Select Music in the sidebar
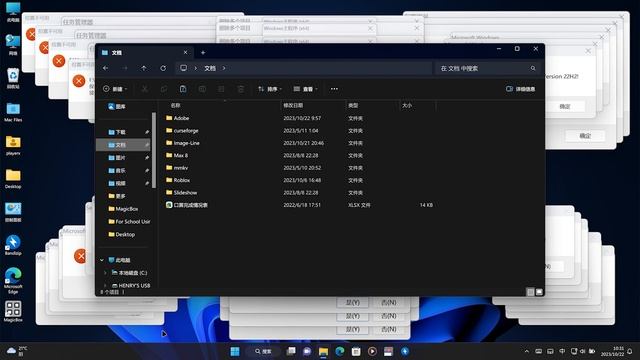 tap(124, 171)
